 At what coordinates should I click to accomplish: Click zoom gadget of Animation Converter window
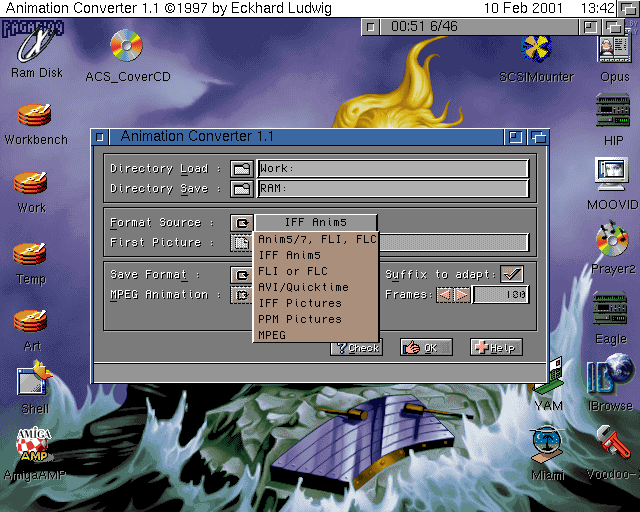coord(515,137)
